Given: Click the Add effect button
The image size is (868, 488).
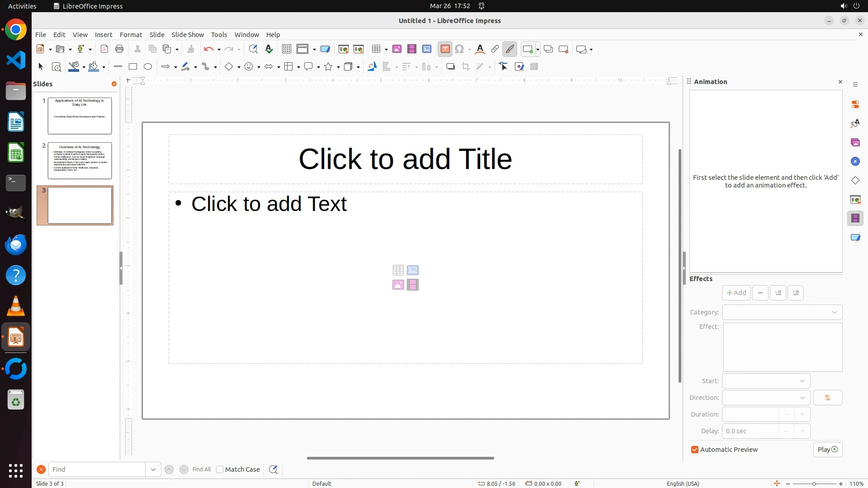Looking at the screenshot, I should click(x=736, y=293).
